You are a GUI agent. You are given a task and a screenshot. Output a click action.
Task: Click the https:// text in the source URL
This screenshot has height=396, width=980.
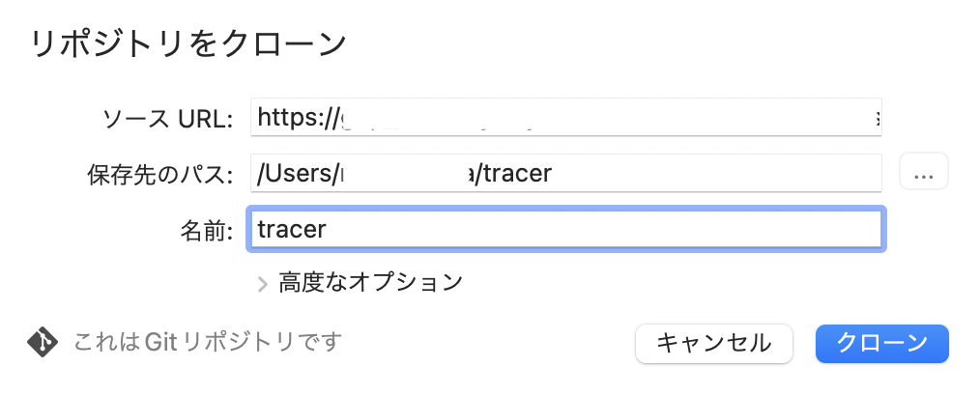[x=294, y=118]
